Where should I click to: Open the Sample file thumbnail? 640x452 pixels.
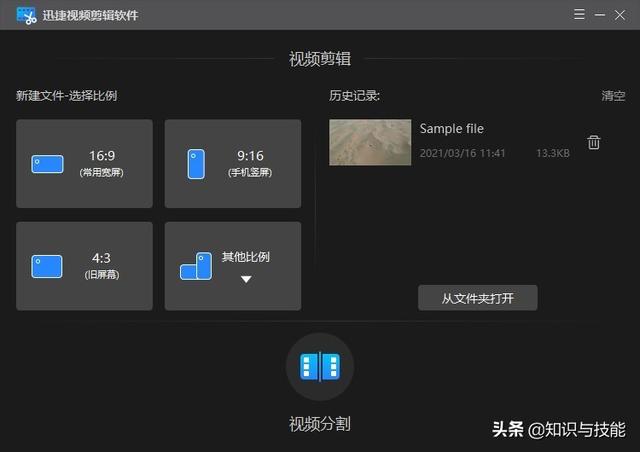370,143
